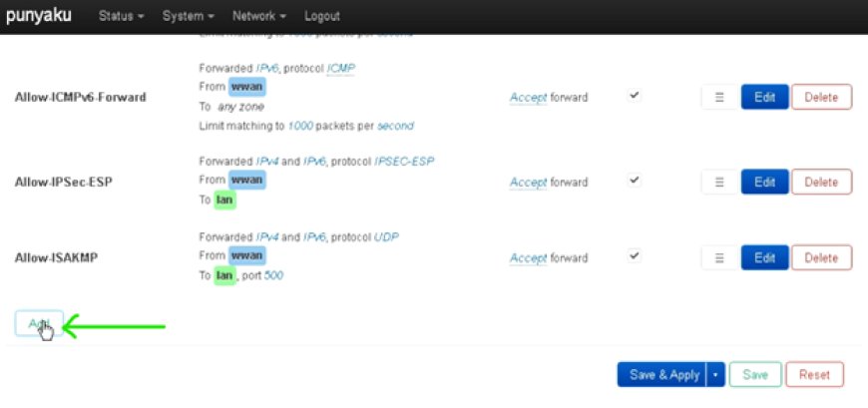Click drag handle icon for Allow-IPSec-ESP rule
Image resolution: width=868 pixels, height=408 pixels.
coord(719,183)
